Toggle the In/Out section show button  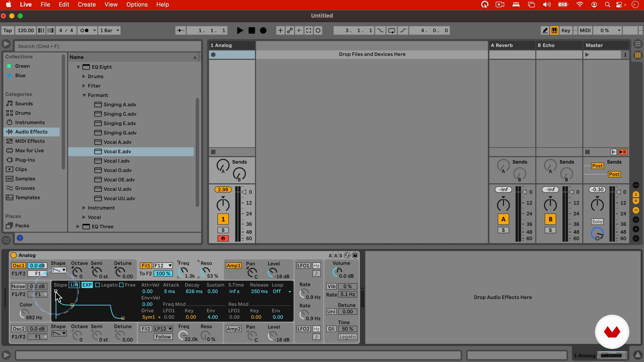click(636, 185)
